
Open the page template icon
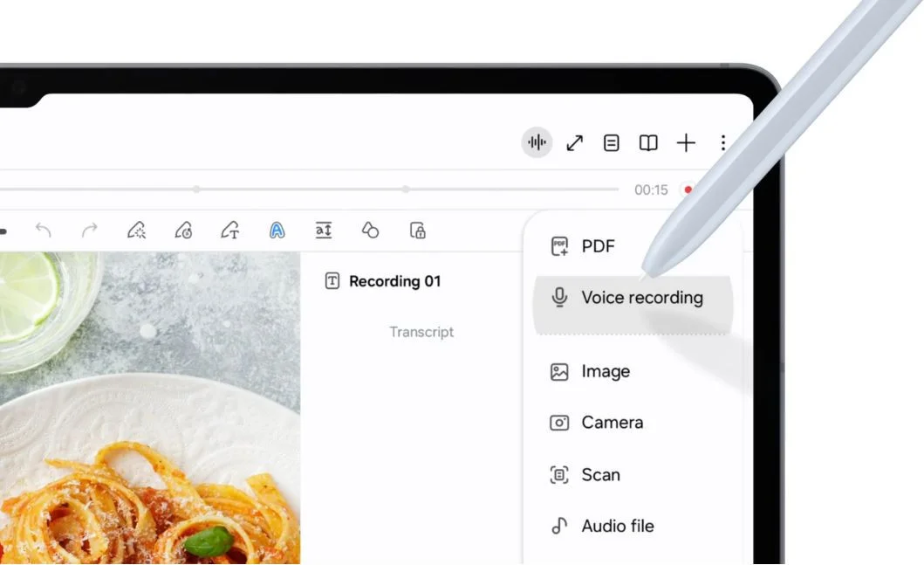(611, 142)
